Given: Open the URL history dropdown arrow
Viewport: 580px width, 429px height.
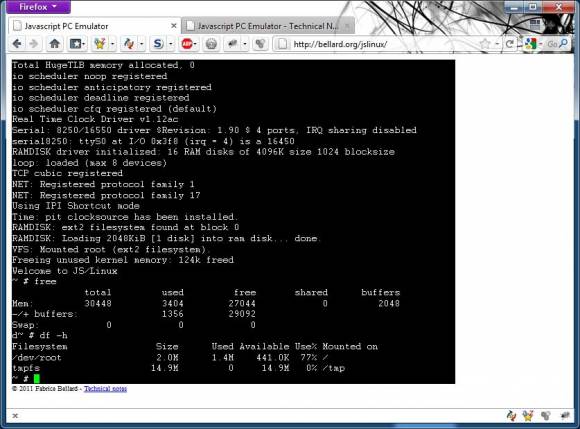Looking at the screenshot, I should coord(497,44).
